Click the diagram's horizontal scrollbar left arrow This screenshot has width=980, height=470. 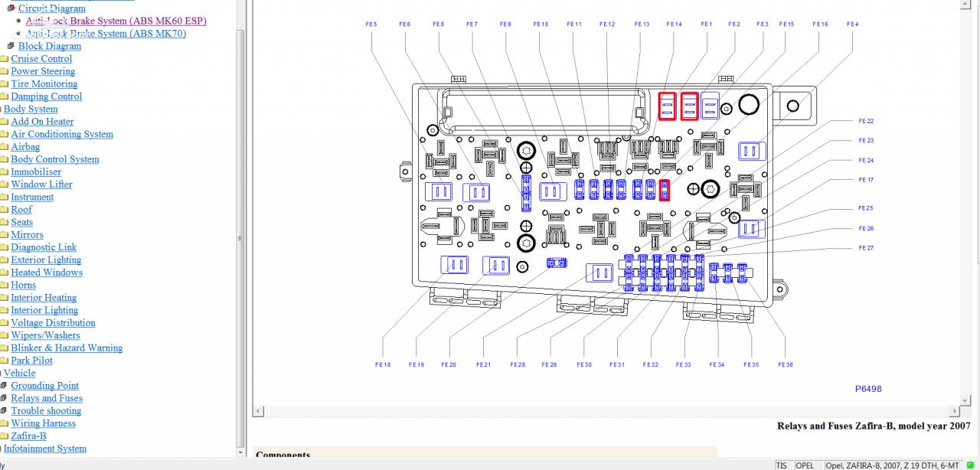(x=259, y=412)
